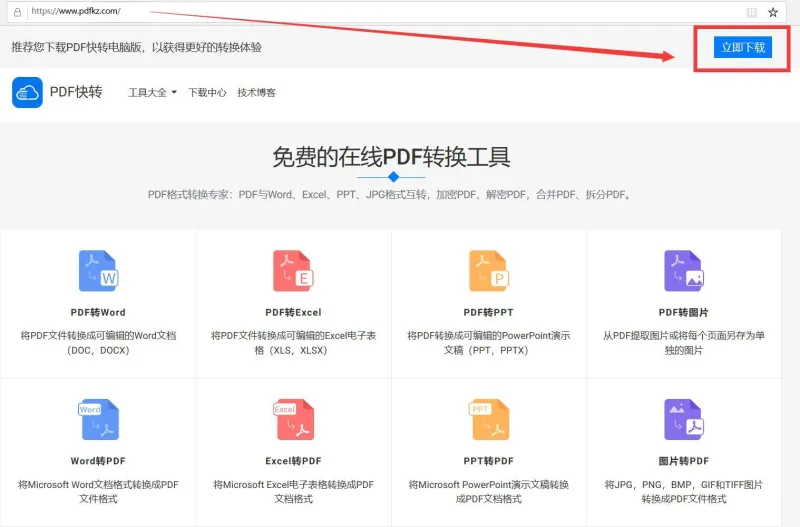
Task: Click the PDF转图片 converter icon
Action: [x=684, y=271]
